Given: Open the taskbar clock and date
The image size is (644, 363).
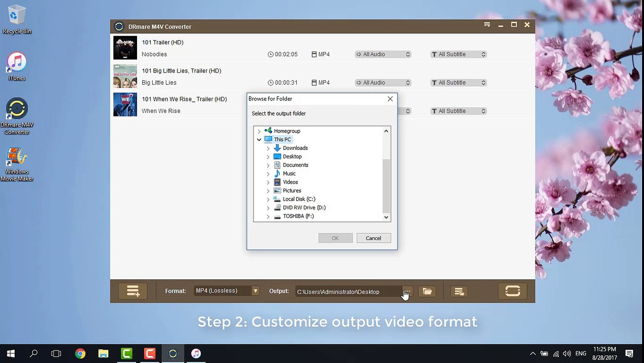Looking at the screenshot, I should [x=605, y=353].
